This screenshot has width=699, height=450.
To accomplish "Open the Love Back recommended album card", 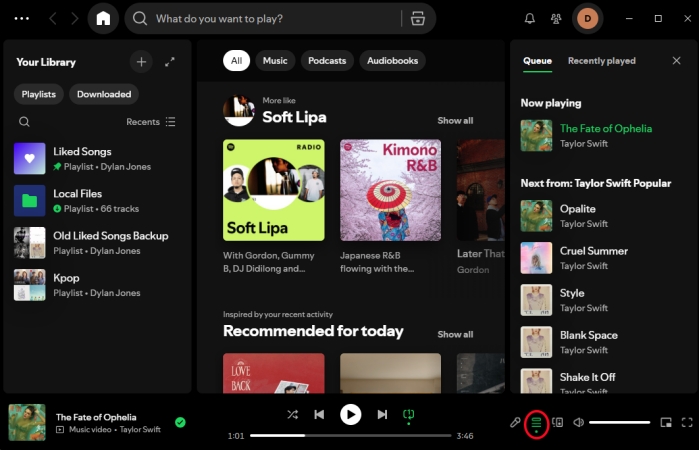I will [x=274, y=373].
